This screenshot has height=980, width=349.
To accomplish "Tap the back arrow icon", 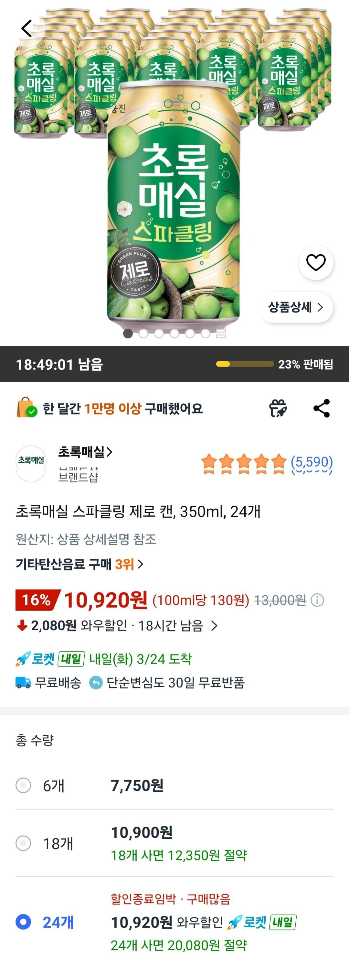I will (x=26, y=28).
